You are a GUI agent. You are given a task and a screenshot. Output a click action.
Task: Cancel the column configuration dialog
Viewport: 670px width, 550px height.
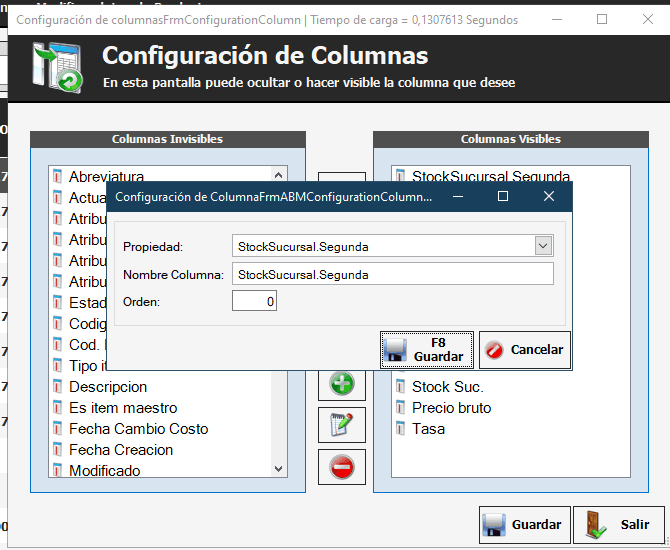pyautogui.click(x=525, y=350)
